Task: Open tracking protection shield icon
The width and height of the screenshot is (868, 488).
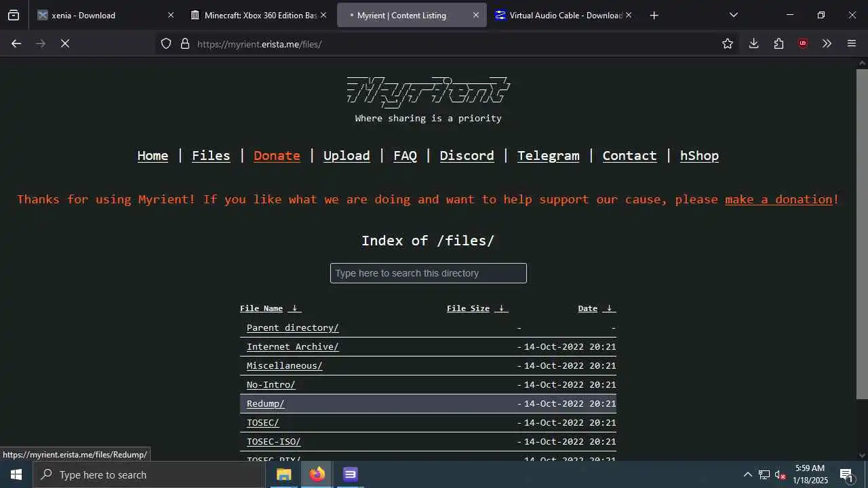Action: click(166, 43)
